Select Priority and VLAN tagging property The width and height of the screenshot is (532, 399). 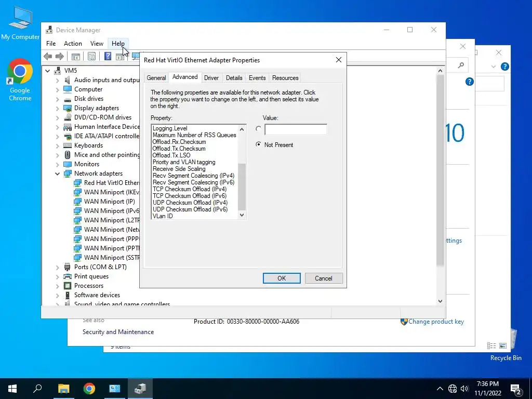pos(184,162)
